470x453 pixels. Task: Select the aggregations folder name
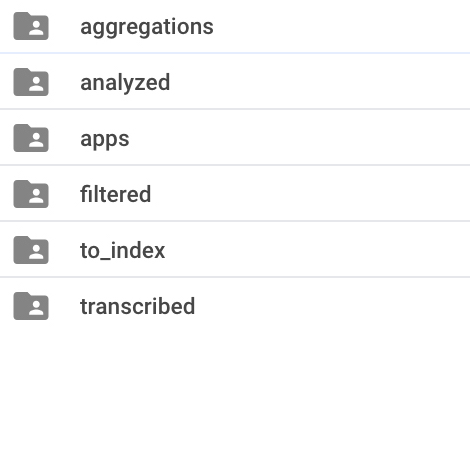[x=147, y=27]
